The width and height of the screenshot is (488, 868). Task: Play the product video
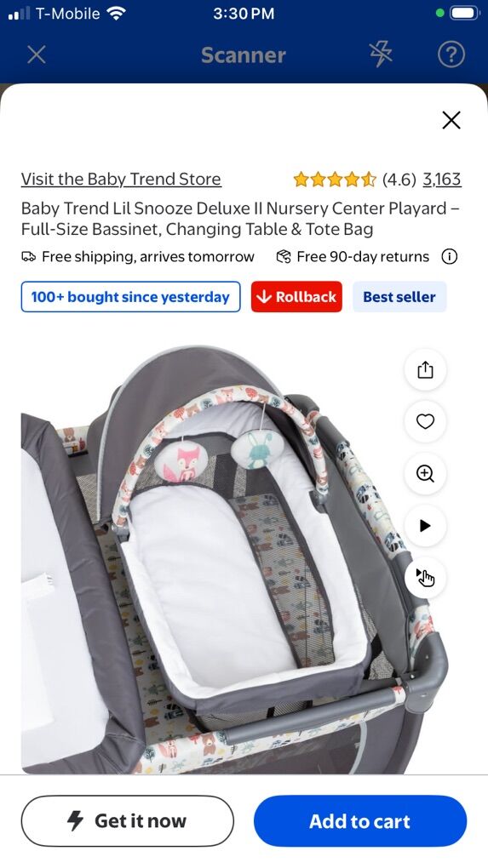425,525
